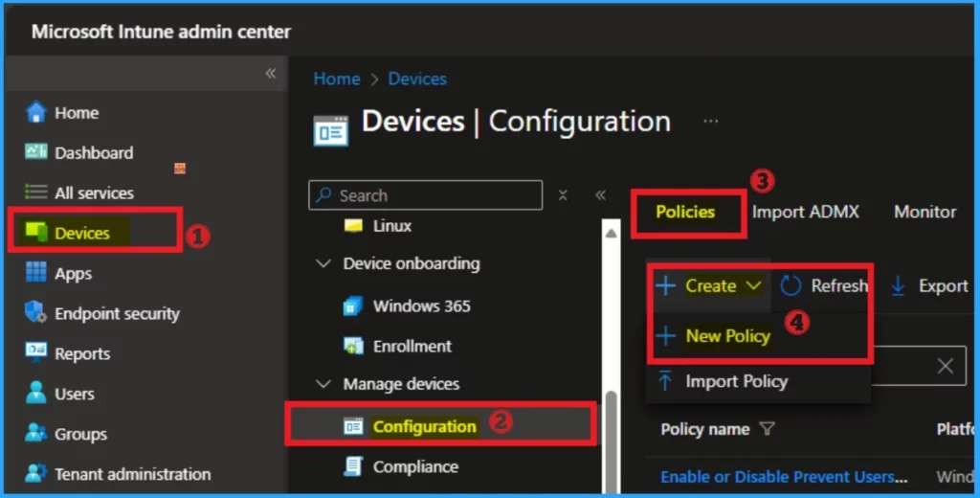This screenshot has height=498, width=980.
Task: Open the Create dropdown arrow
Action: pos(754,286)
